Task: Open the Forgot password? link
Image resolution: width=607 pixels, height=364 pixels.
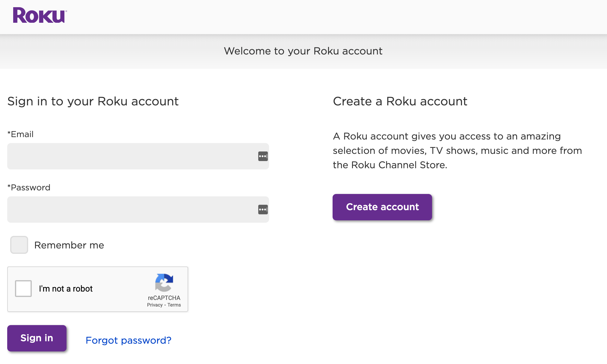Action: tap(129, 340)
